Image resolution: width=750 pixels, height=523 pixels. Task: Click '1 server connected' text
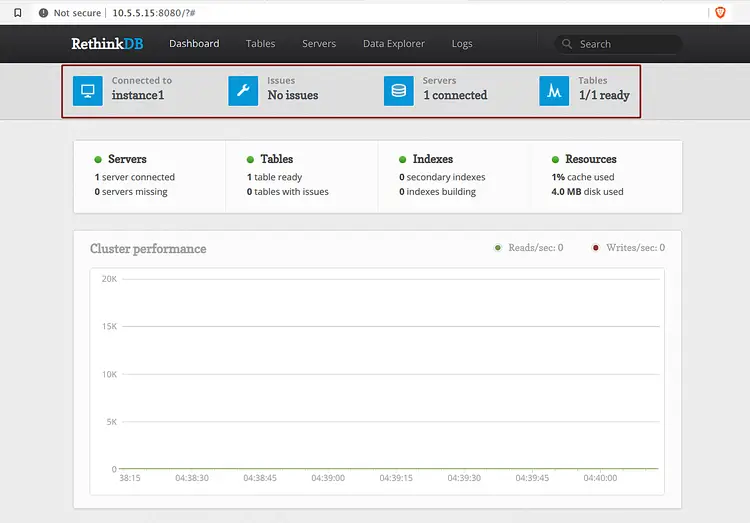(135, 177)
